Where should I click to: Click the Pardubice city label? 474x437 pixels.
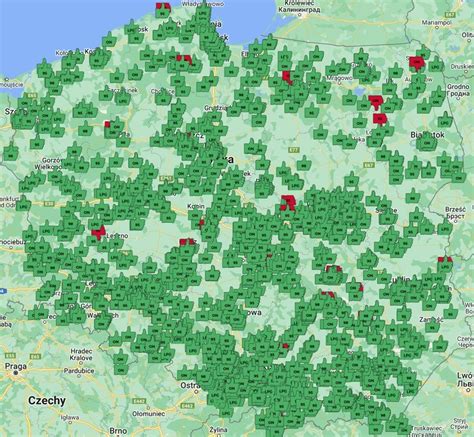pyautogui.click(x=80, y=371)
